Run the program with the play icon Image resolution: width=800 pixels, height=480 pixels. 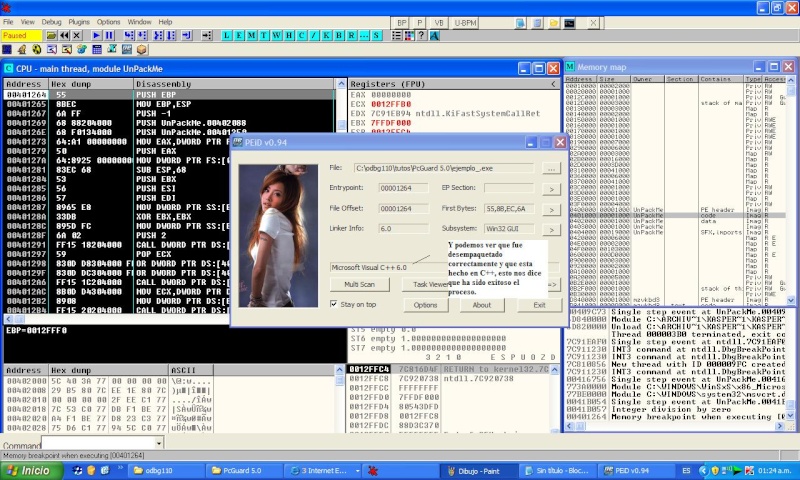point(96,35)
